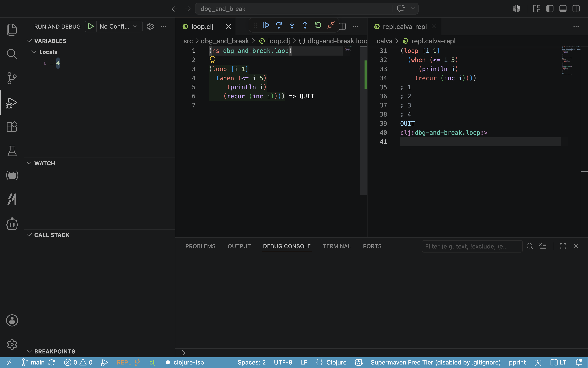The height and width of the screenshot is (368, 588).
Task: Click the debug console filter field
Action: 472,246
